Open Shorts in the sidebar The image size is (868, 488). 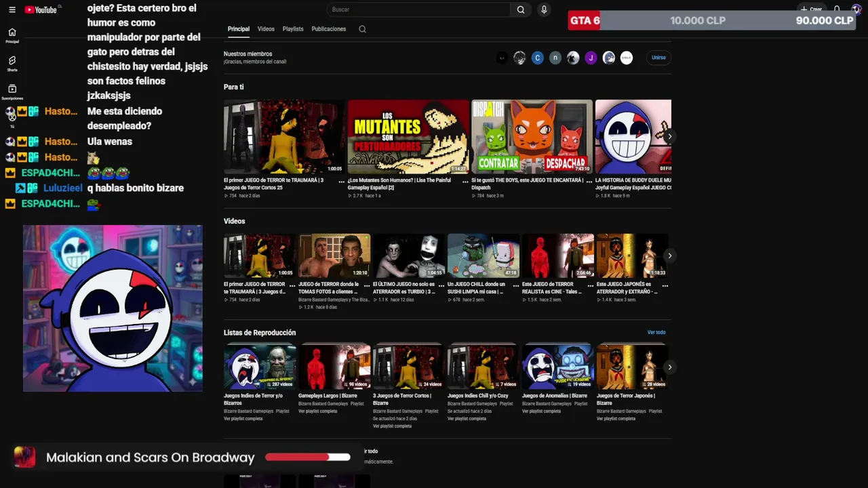(x=12, y=64)
